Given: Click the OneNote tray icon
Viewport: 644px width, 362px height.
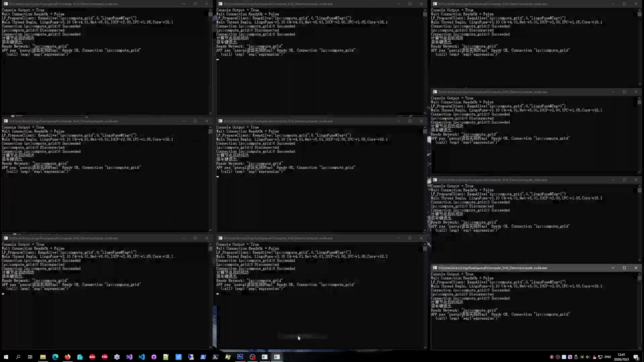Looking at the screenshot, I should [x=570, y=357].
